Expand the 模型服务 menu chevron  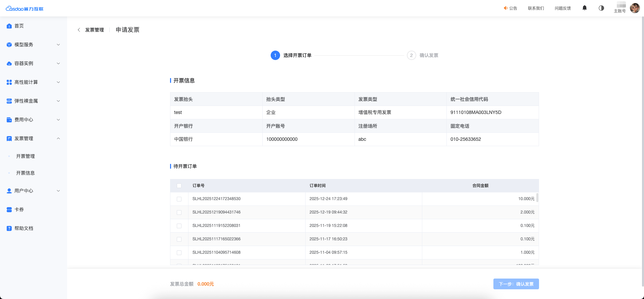pos(58,45)
